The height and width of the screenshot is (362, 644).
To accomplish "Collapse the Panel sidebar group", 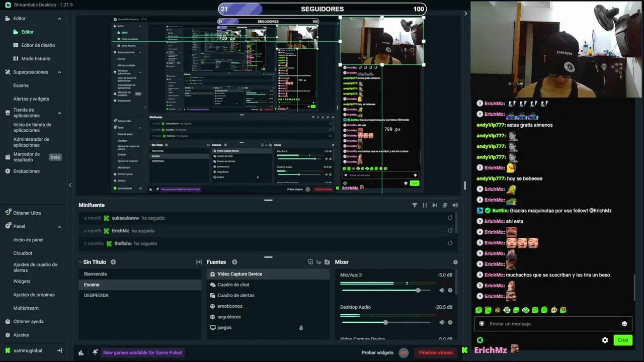I will pyautogui.click(x=59, y=226).
